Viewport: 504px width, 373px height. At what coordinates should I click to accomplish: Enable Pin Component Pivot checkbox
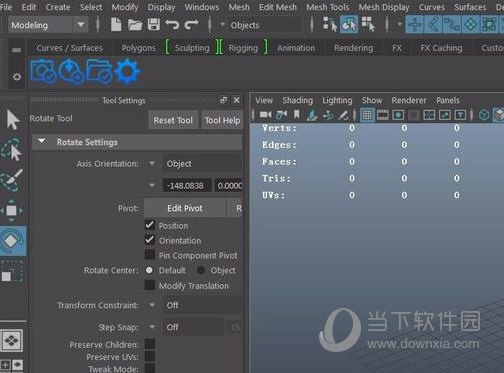[x=150, y=255]
